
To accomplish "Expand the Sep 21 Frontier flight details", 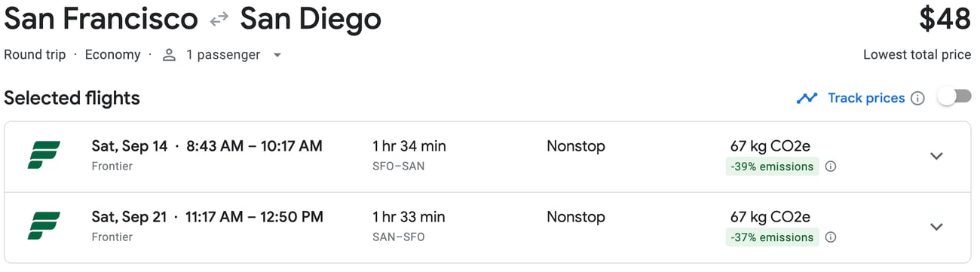I will [x=936, y=227].
